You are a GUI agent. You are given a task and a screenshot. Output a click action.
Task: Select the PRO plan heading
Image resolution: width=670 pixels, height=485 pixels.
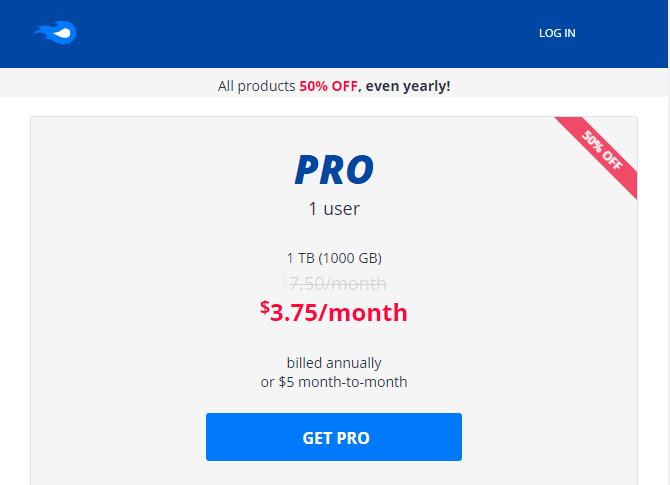coord(334,170)
